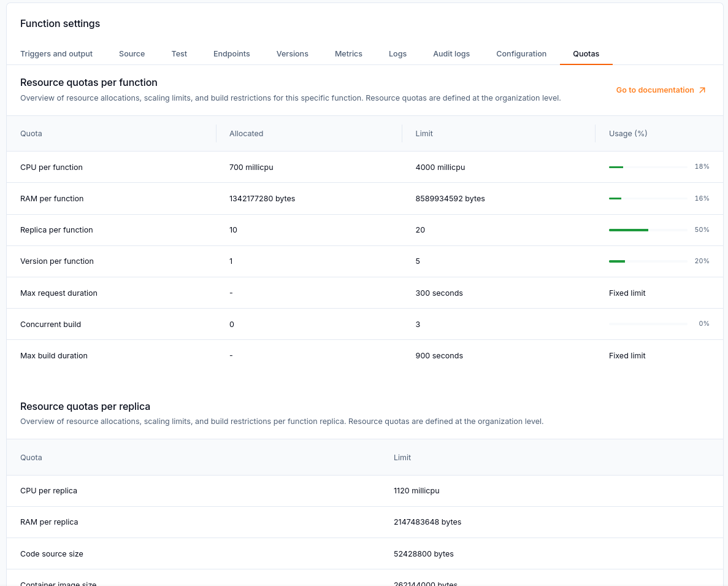Screen dimensions: 728x586
Task: Click the Go to documentation link
Action: point(661,90)
